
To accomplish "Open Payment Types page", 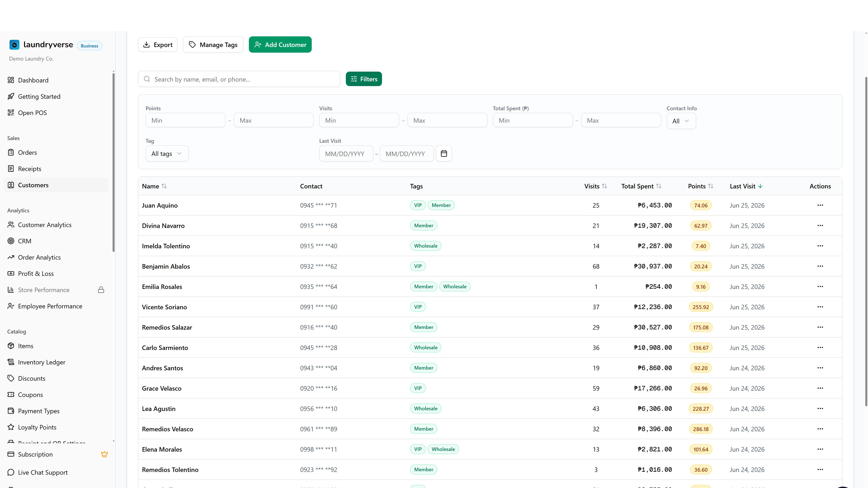I will pos(56,411).
